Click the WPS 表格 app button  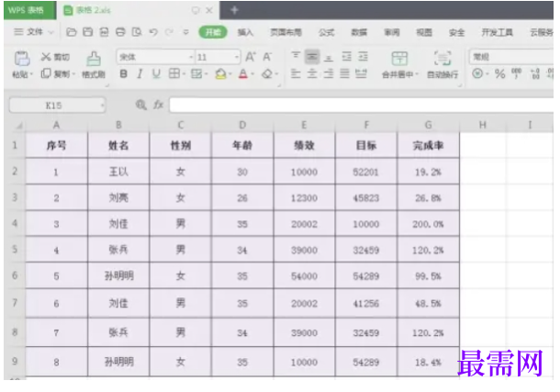pyautogui.click(x=30, y=10)
